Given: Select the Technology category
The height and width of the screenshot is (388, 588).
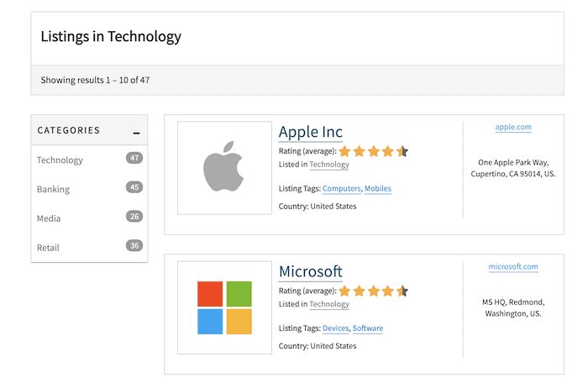Looking at the screenshot, I should (x=60, y=160).
